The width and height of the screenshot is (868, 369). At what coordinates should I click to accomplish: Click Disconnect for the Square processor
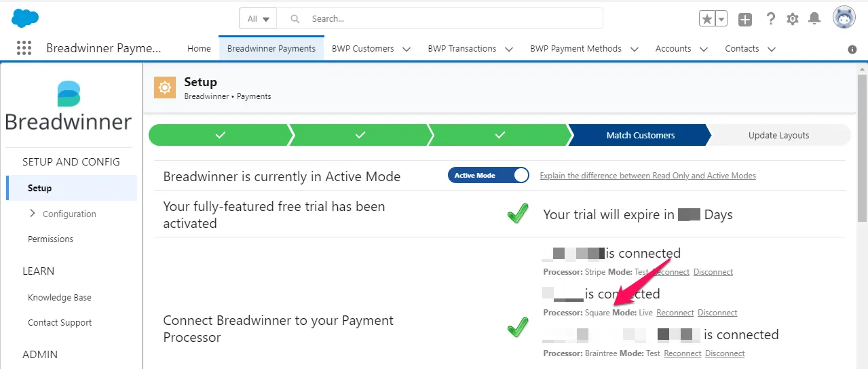click(x=717, y=313)
